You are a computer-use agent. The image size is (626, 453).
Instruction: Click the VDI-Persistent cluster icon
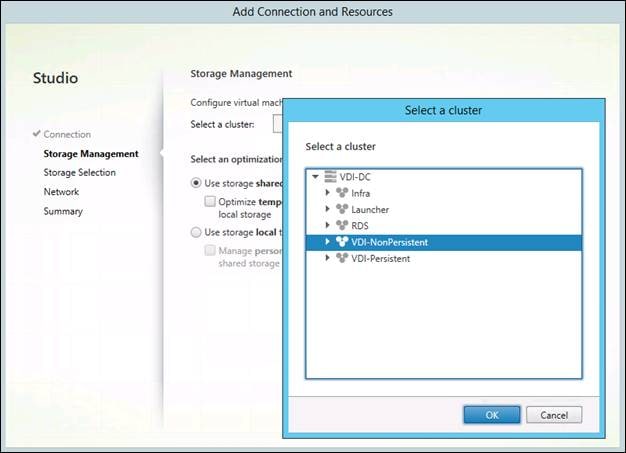pyautogui.click(x=342, y=258)
